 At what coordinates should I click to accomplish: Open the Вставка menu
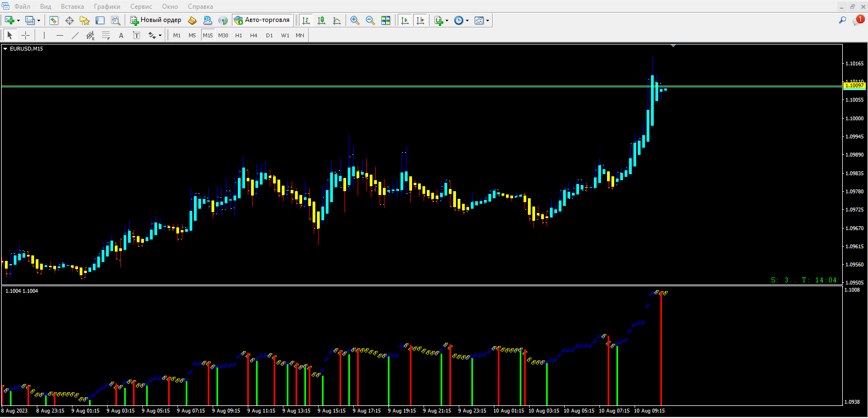[x=73, y=7]
